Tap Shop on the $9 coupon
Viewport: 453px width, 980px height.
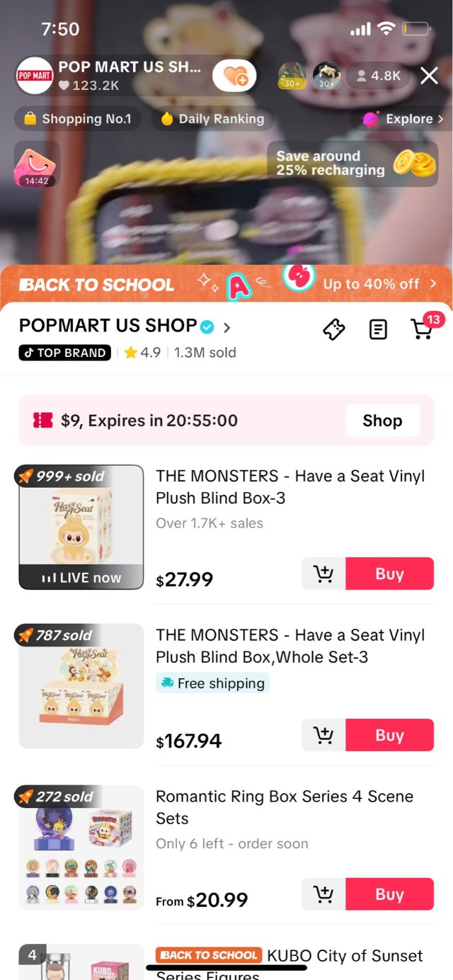pyautogui.click(x=382, y=421)
